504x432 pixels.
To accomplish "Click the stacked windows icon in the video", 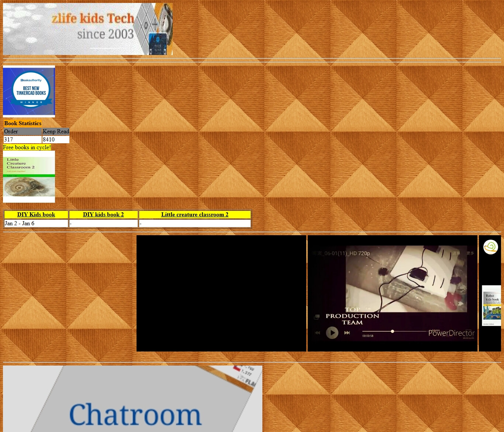I will pos(317,317).
